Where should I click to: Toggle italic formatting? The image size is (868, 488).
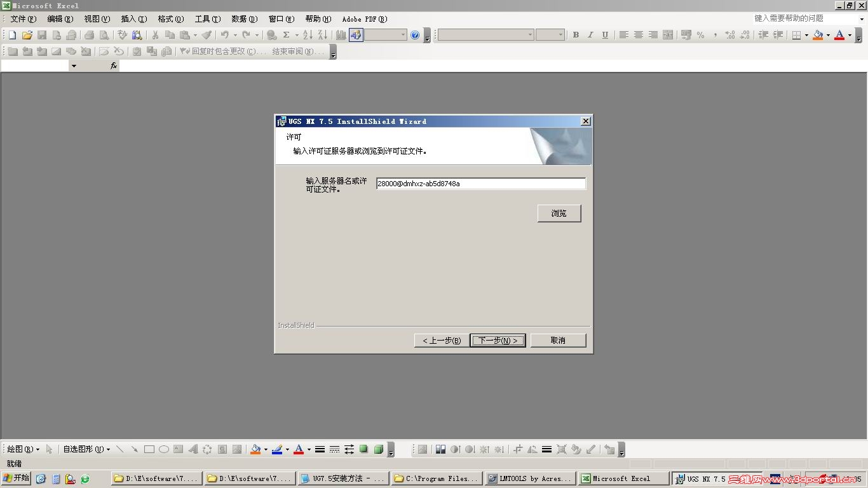590,35
